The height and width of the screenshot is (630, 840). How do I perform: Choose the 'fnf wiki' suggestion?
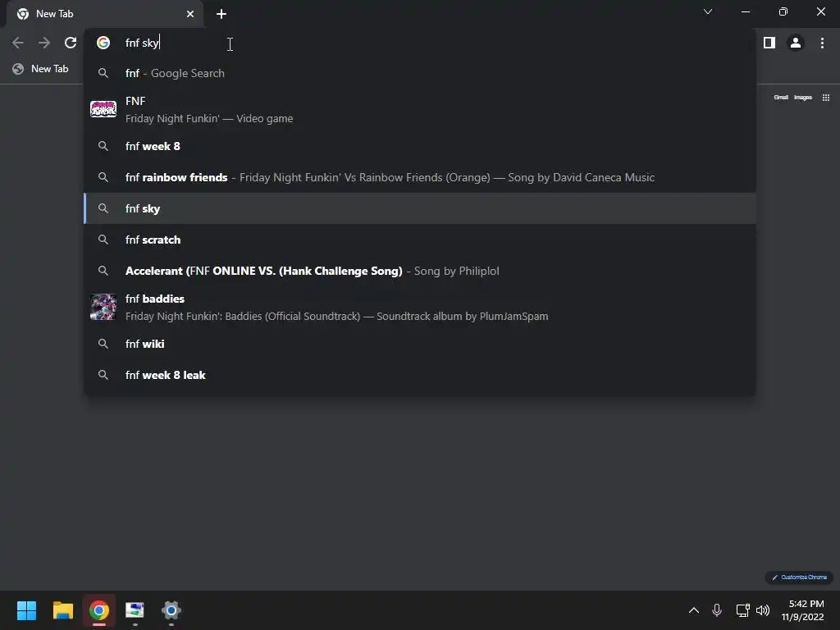pos(420,344)
